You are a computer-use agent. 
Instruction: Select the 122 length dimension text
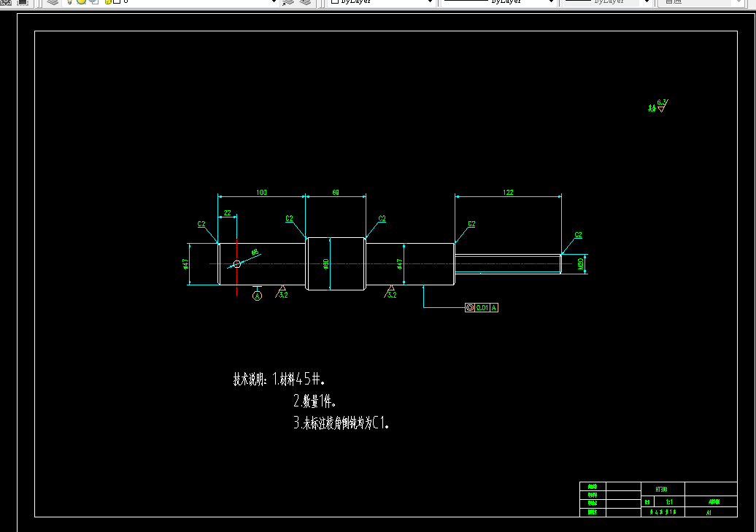coord(508,192)
